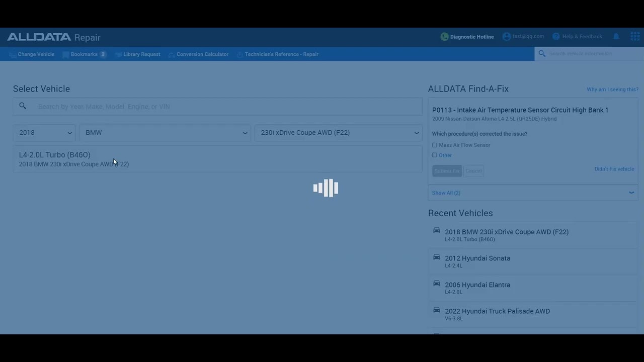Open the year dropdown showing 2018
Image resolution: width=644 pixels, height=362 pixels.
[x=44, y=133]
